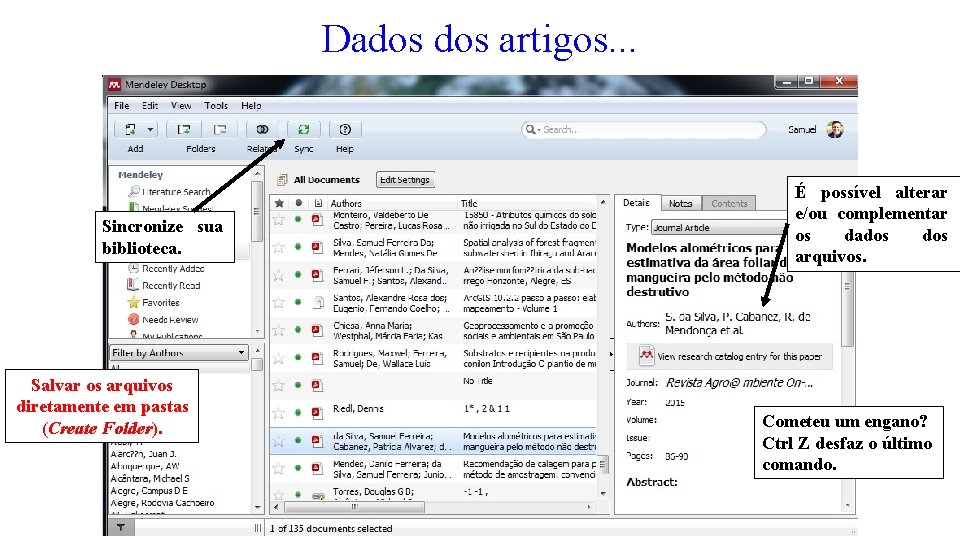
Task: Switch to the Contents tab
Action: [729, 203]
